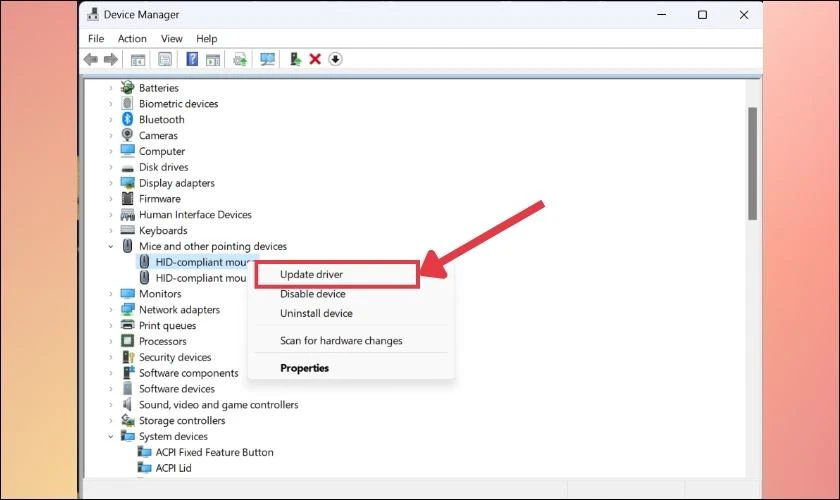The width and height of the screenshot is (840, 500).
Task: Click the red X Uninstall device icon
Action: pos(315,59)
